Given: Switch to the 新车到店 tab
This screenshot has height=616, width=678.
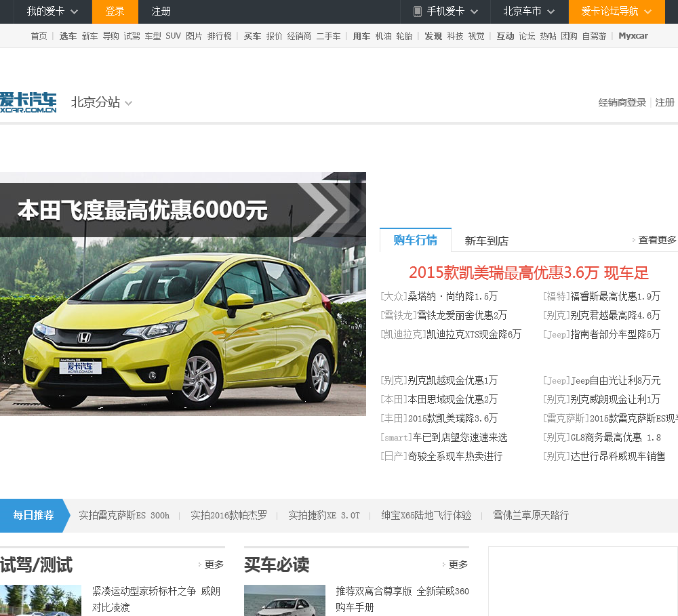Looking at the screenshot, I should pos(486,241).
